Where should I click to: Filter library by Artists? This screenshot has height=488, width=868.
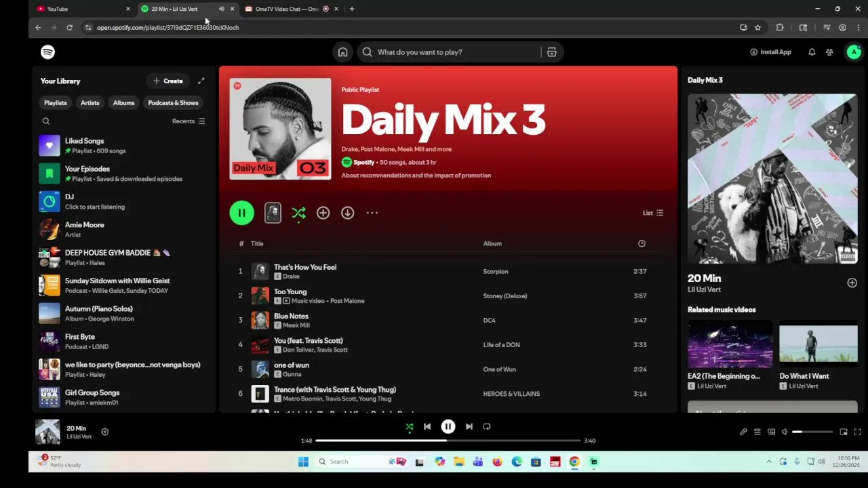[x=90, y=103]
